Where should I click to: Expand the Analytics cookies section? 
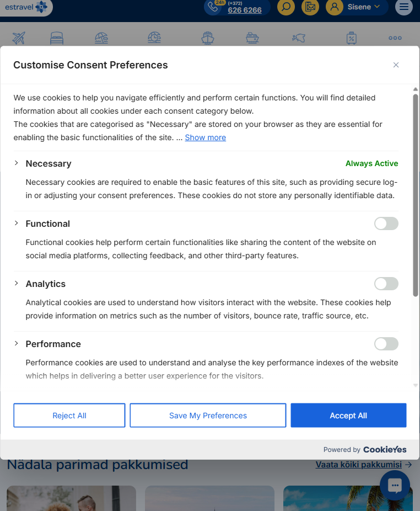coord(17,283)
